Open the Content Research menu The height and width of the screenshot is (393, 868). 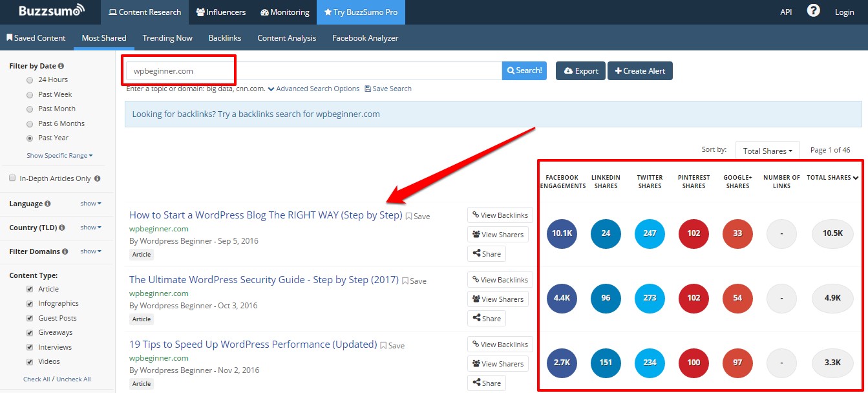click(145, 12)
